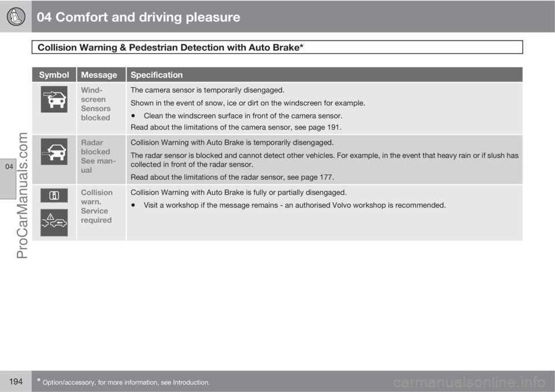Click the Radar blocked car symbol

point(54,151)
